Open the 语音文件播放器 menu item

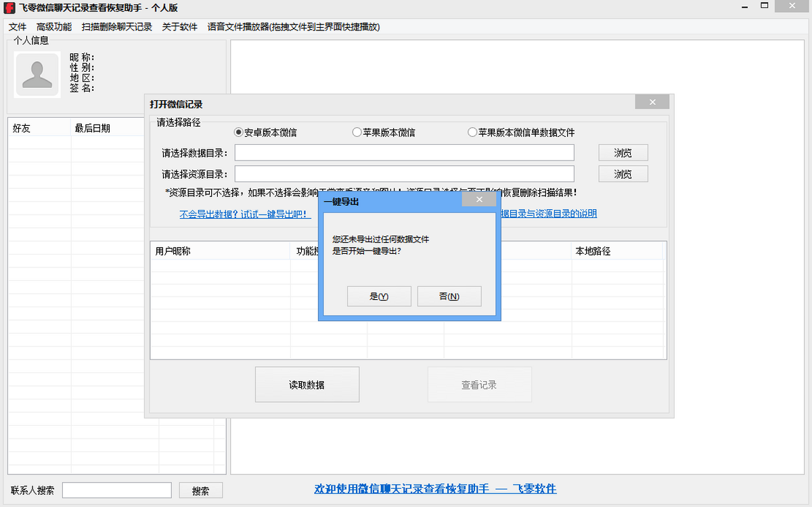coord(294,27)
